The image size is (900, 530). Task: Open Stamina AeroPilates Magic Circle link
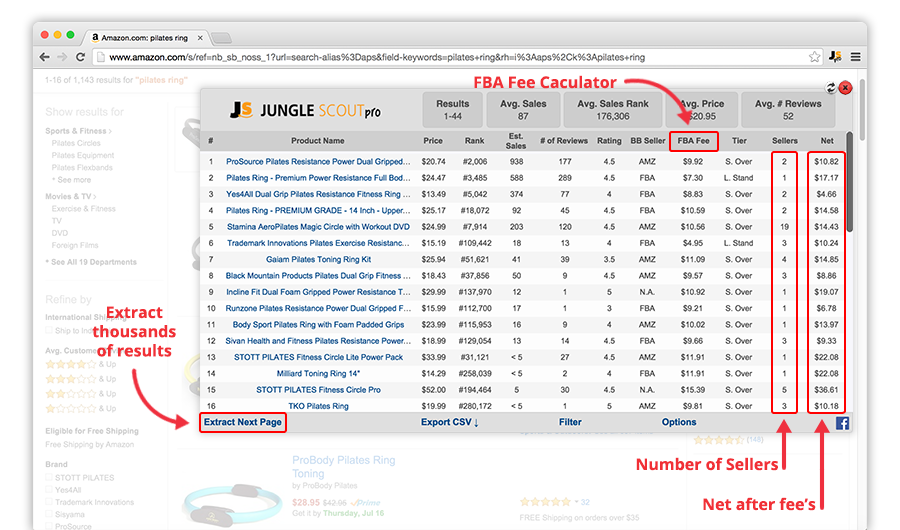318,227
